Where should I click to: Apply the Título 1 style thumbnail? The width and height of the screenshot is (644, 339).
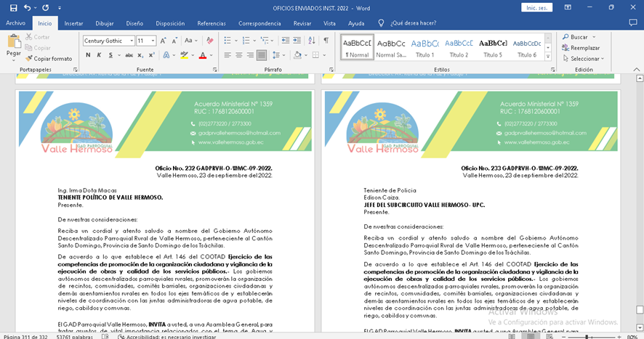[x=425, y=47]
